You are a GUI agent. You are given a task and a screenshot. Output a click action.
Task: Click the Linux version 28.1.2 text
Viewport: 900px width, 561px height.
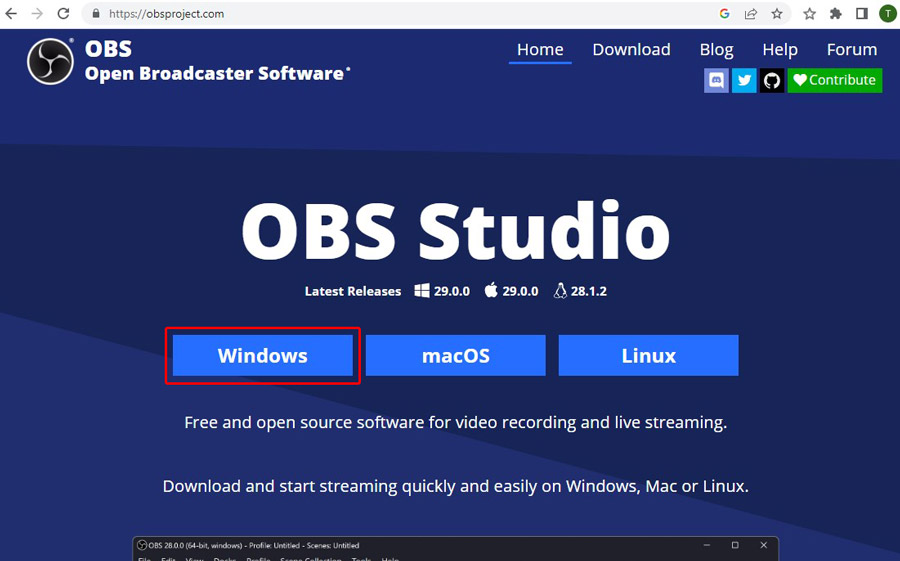pyautogui.click(x=589, y=291)
